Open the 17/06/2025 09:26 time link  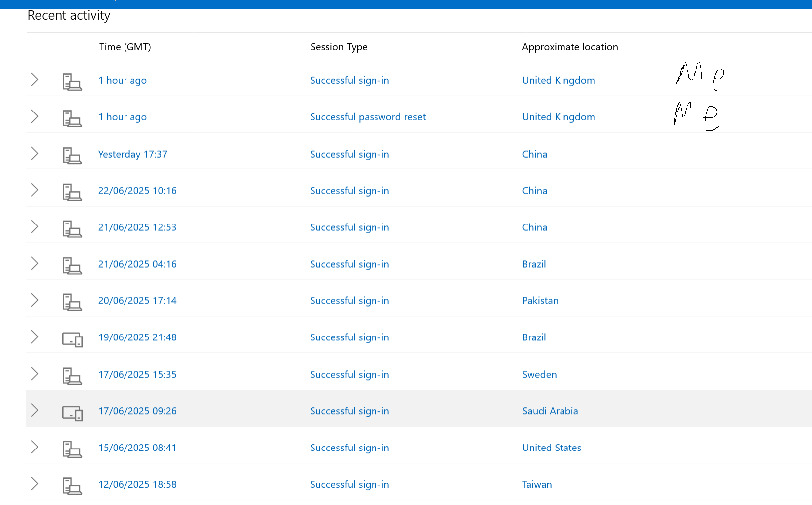pos(137,411)
